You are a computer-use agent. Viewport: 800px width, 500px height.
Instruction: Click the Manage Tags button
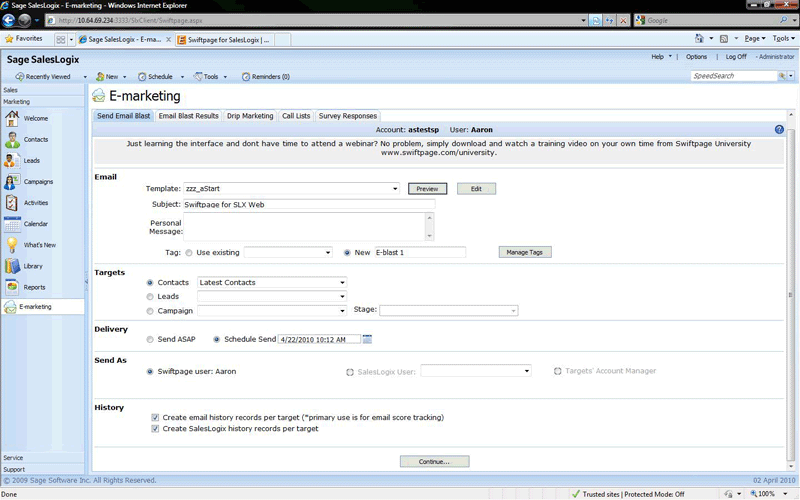coord(525,252)
